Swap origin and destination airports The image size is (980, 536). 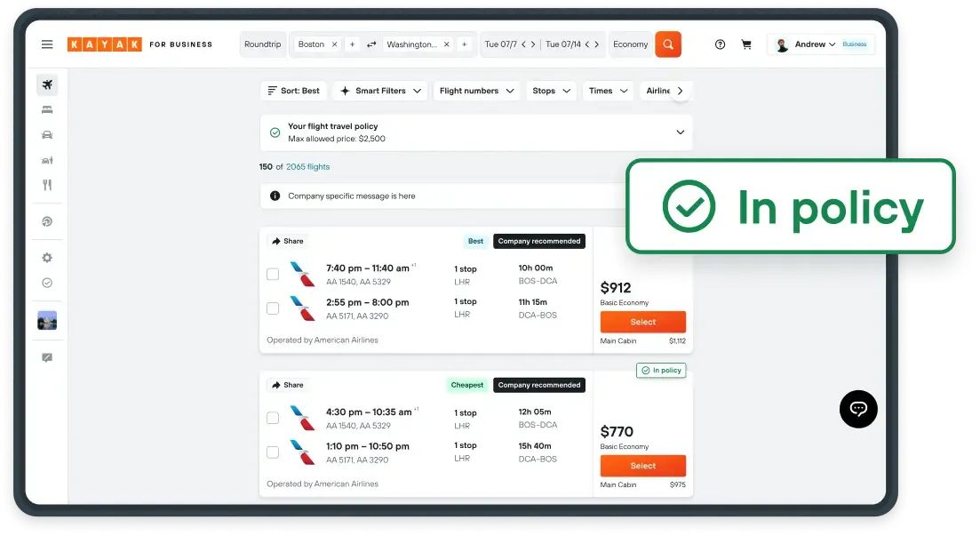click(371, 44)
